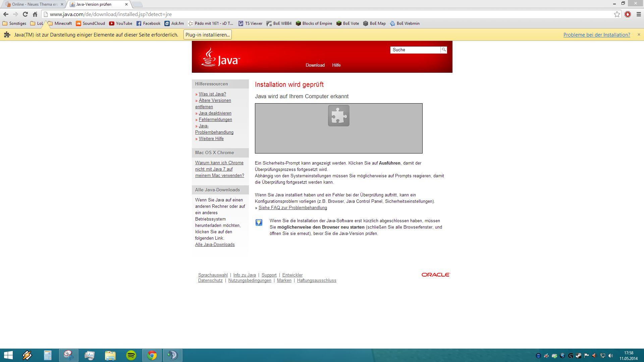Click the printer with green check tray icon
Viewport: 644px width, 362px height.
[x=554, y=356]
